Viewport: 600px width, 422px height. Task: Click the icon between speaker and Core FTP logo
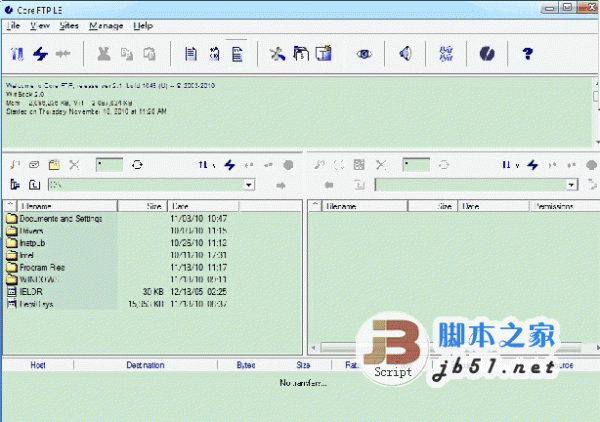point(446,54)
